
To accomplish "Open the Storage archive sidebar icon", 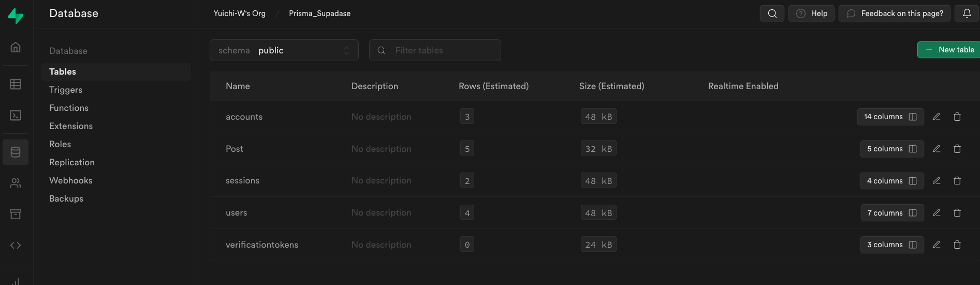I will point(16,214).
